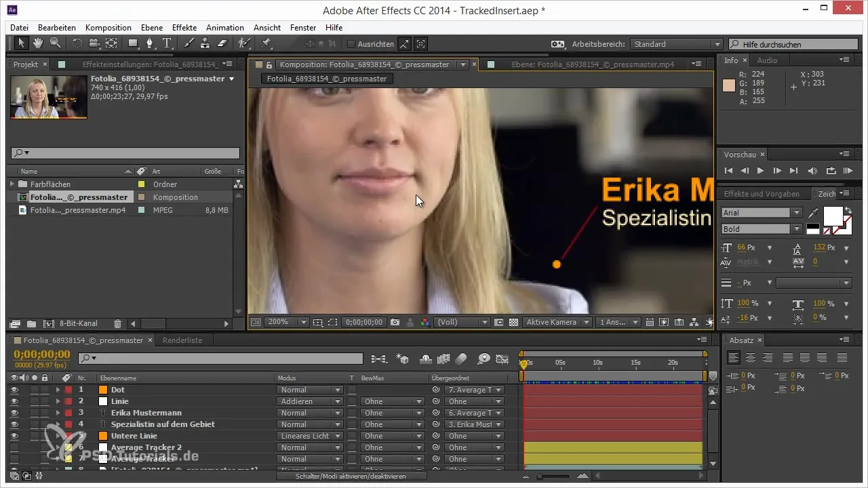Screen dimensions: 868x488
Task: Open the (Voll) resolution dropdown
Action: [x=462, y=323]
